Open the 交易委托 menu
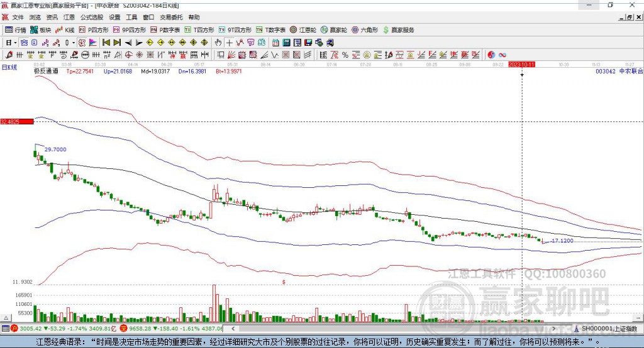 (171, 17)
